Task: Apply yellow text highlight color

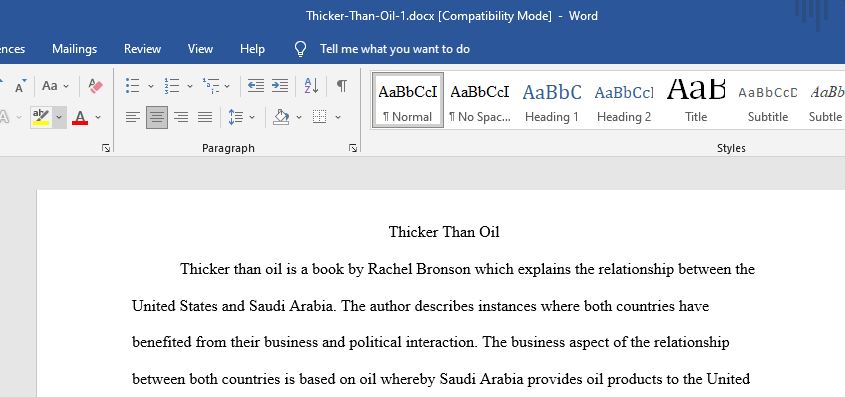Action: coord(41,117)
